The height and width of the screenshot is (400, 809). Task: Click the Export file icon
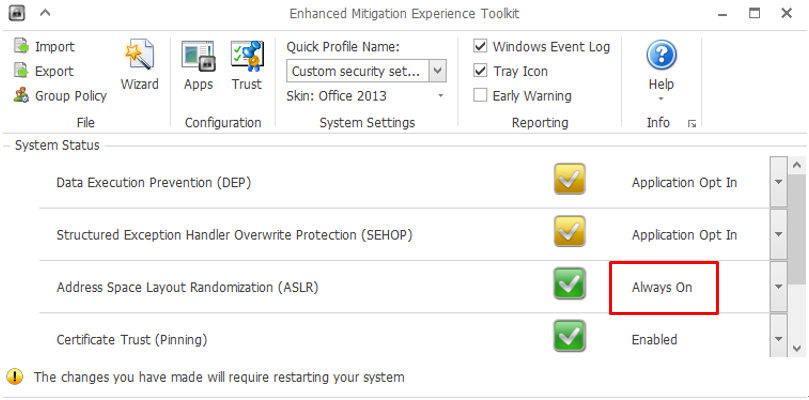[22, 71]
